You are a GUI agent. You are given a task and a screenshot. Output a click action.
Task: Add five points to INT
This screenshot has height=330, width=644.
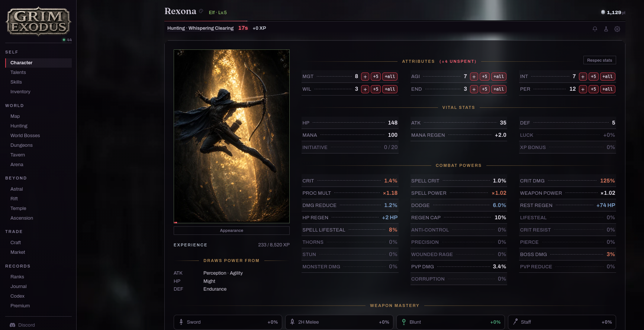tap(593, 77)
